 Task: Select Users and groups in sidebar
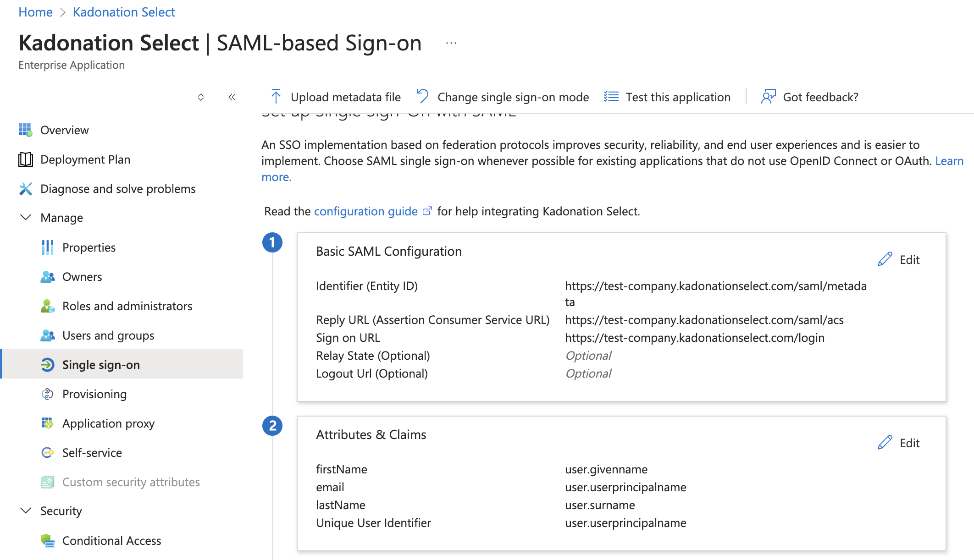108,335
